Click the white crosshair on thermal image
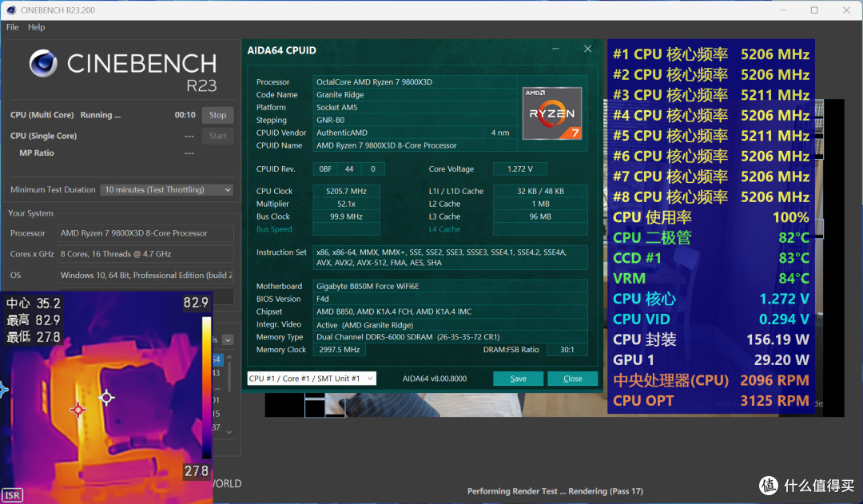 [x=106, y=397]
